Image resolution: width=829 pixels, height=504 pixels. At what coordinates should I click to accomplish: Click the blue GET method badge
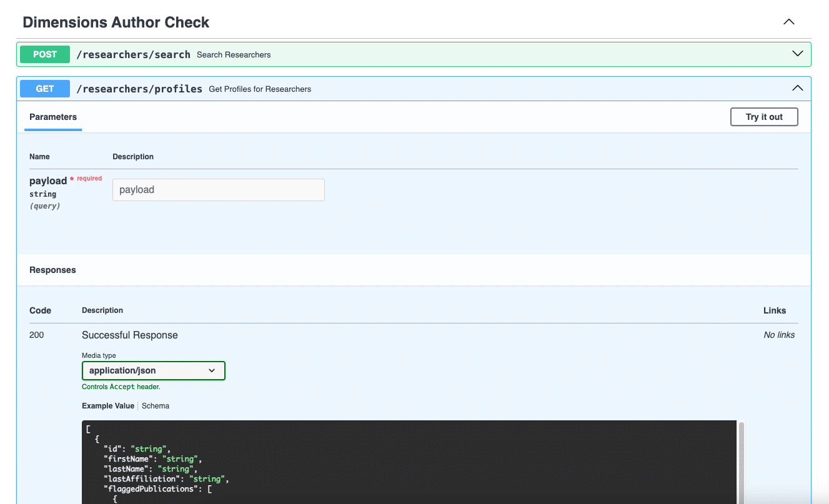pos(45,89)
